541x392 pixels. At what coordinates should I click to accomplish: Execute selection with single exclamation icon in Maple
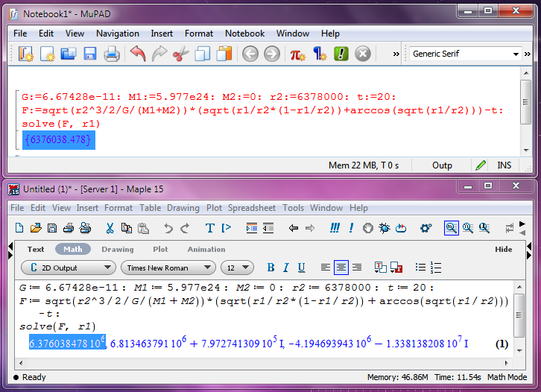click(351, 228)
